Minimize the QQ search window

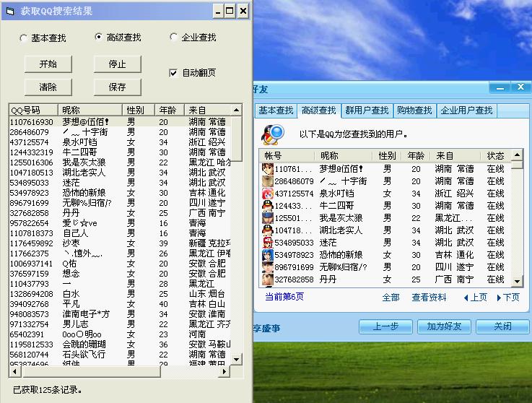coord(500,87)
